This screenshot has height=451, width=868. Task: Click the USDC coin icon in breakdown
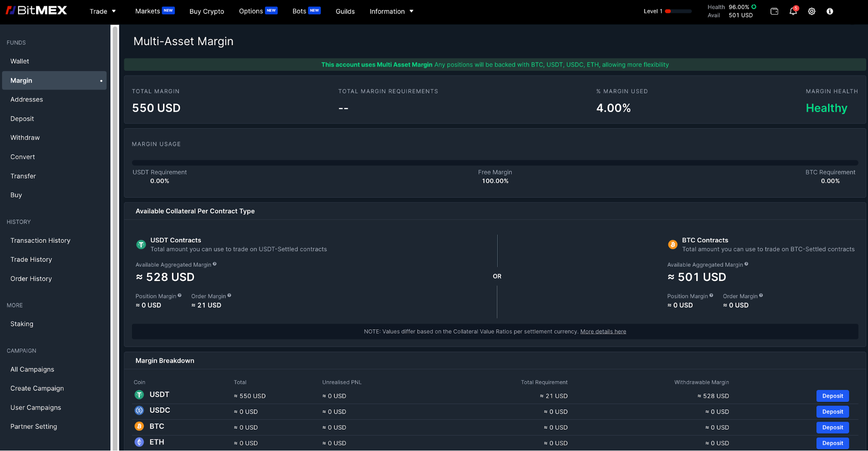[x=139, y=411]
